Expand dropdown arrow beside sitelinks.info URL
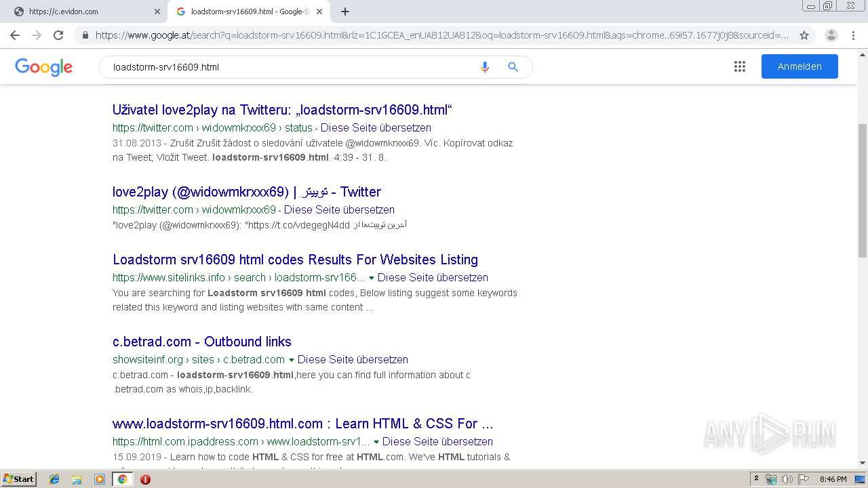 point(371,278)
